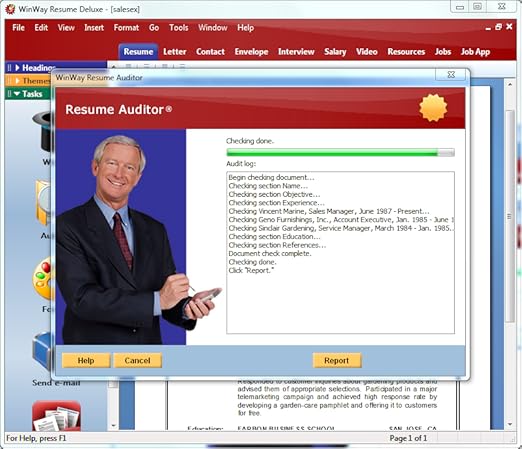
Task: Click the gold seal badge icon
Action: 433,108
